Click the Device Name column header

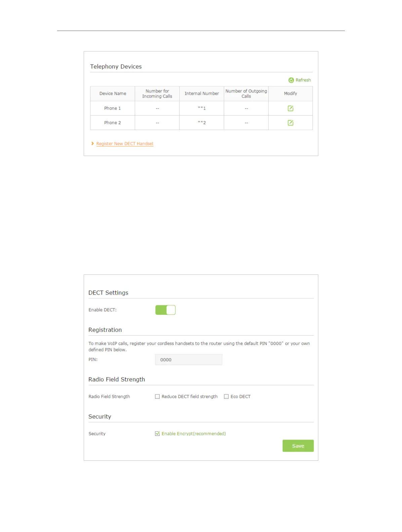113,93
